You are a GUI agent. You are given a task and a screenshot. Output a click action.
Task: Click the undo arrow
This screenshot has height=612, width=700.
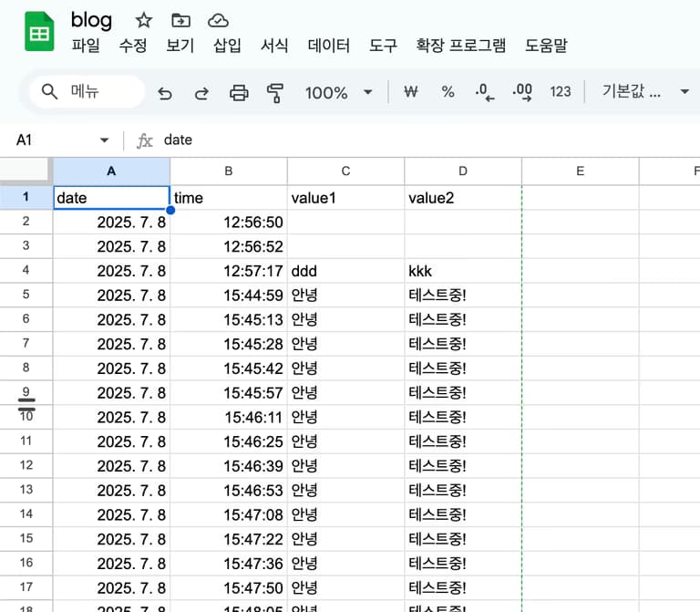coord(165,92)
